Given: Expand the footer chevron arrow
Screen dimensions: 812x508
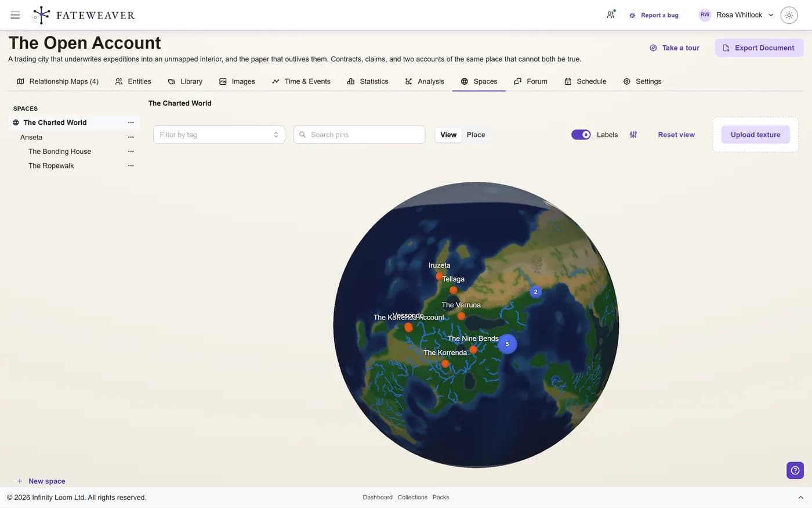Looking at the screenshot, I should point(800,498).
